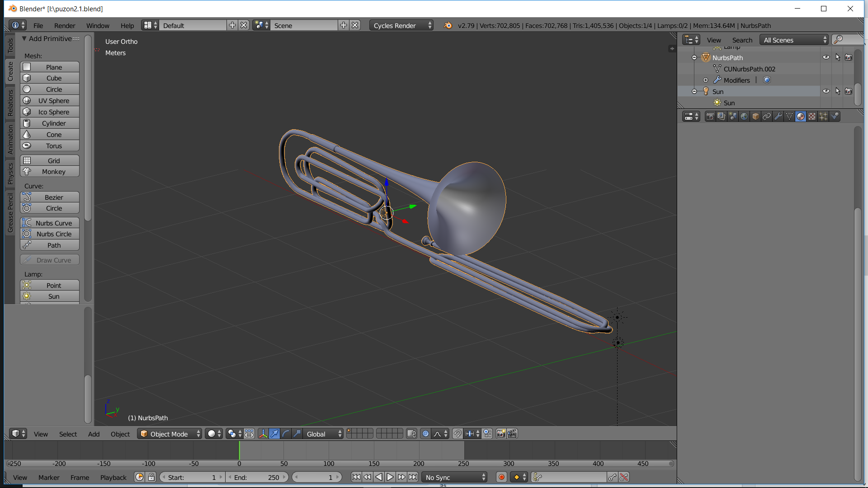This screenshot has height=488, width=868.
Task: Toggle Sun object visibility eye
Action: pyautogui.click(x=826, y=91)
